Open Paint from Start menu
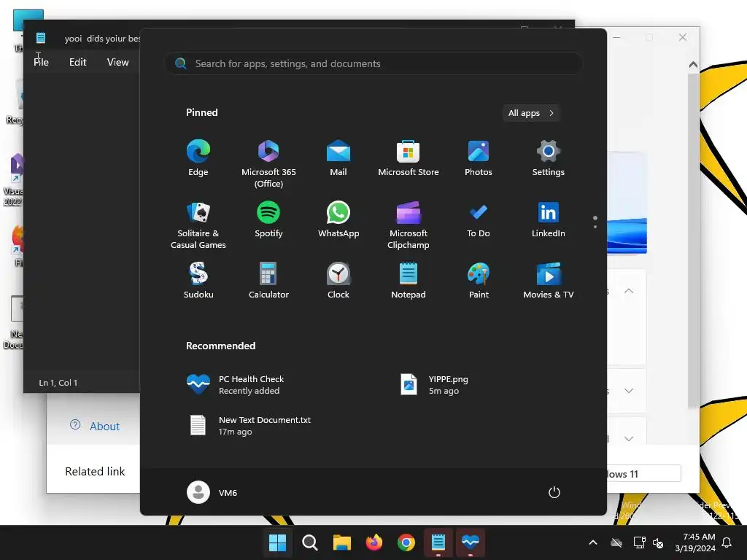Viewport: 747px width, 560px height. [479, 281]
